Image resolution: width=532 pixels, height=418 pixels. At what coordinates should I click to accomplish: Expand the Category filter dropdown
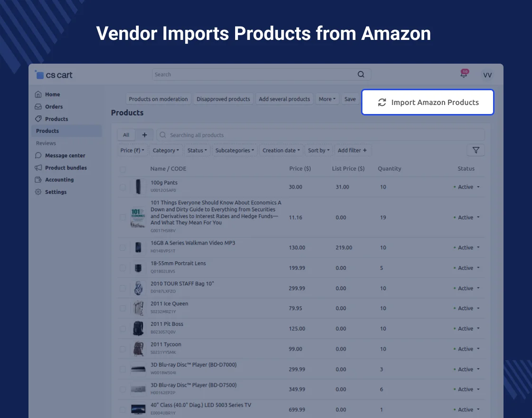point(166,151)
